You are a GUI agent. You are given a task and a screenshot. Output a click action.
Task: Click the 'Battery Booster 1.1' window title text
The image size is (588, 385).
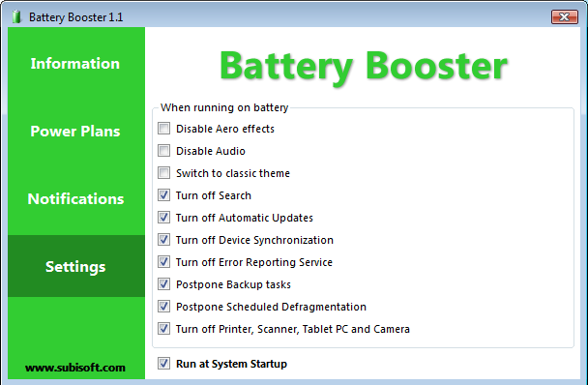pos(75,17)
